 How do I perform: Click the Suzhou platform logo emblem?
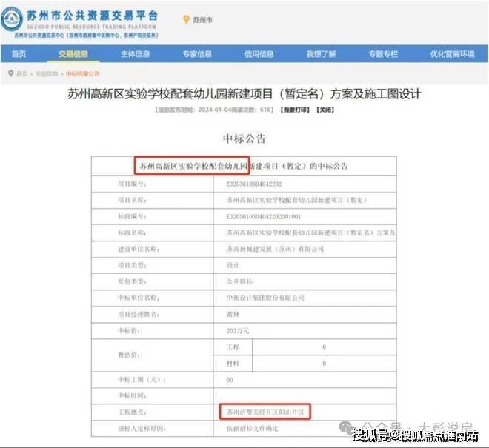click(12, 19)
